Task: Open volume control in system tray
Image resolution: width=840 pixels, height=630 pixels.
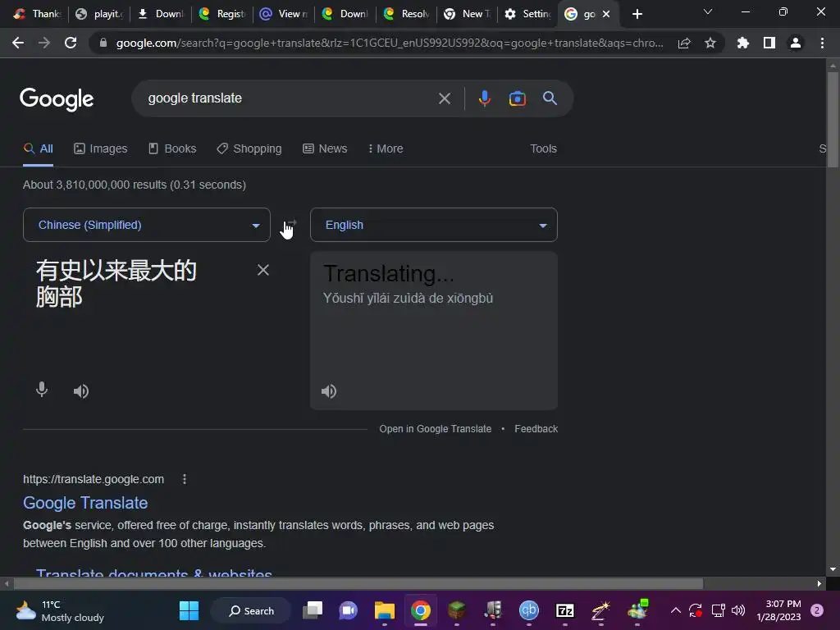Action: (x=738, y=610)
